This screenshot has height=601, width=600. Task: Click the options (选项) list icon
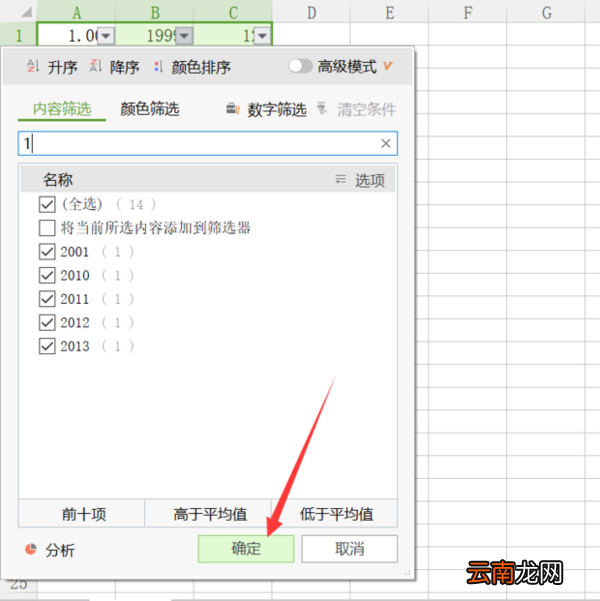[340, 179]
